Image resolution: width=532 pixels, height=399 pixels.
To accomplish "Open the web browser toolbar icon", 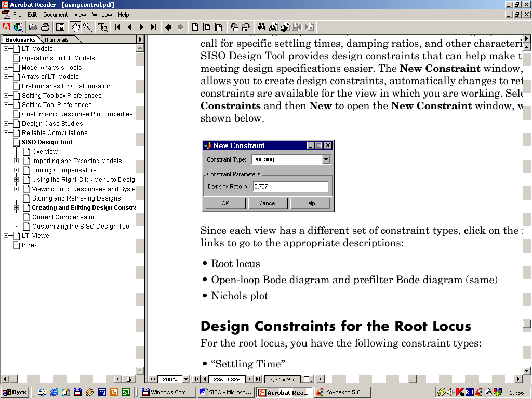I will coord(18,27).
